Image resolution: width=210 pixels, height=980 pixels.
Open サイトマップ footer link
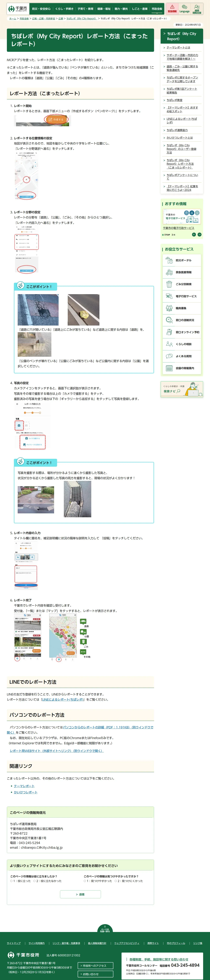tap(14, 943)
